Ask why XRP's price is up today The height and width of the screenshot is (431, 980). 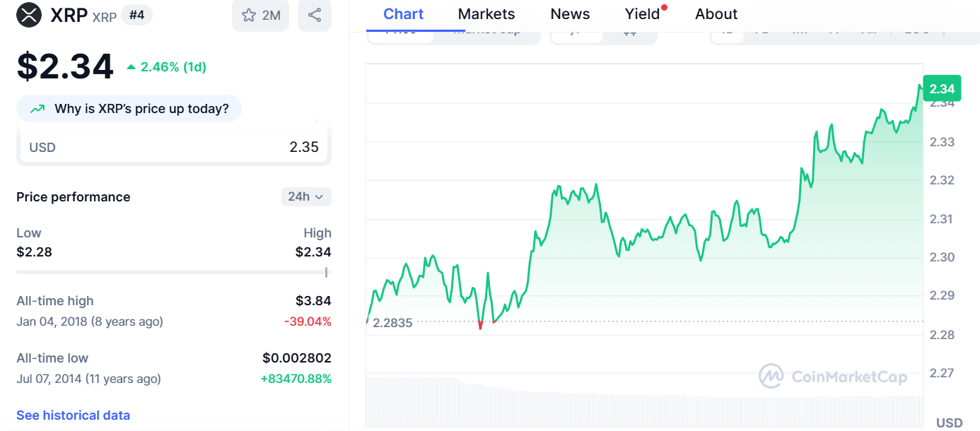pos(129,109)
